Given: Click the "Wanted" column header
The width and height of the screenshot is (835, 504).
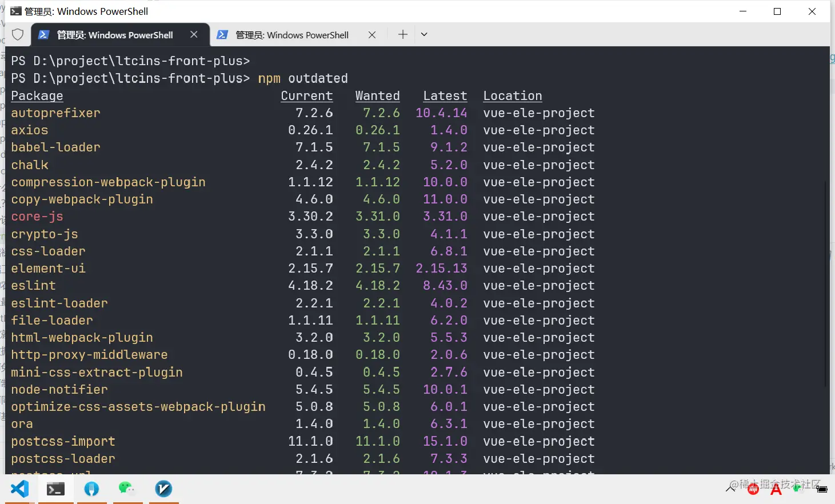Looking at the screenshot, I should (378, 96).
